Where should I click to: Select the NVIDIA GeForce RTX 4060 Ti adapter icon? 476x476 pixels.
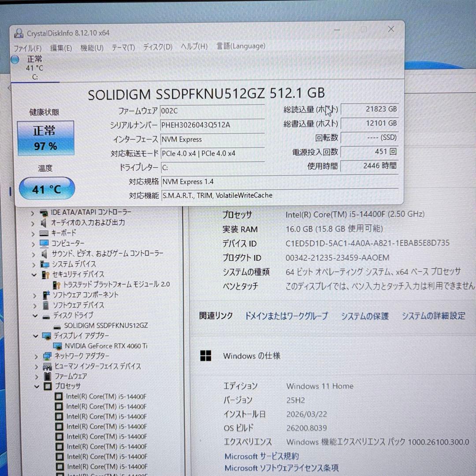[x=59, y=346]
